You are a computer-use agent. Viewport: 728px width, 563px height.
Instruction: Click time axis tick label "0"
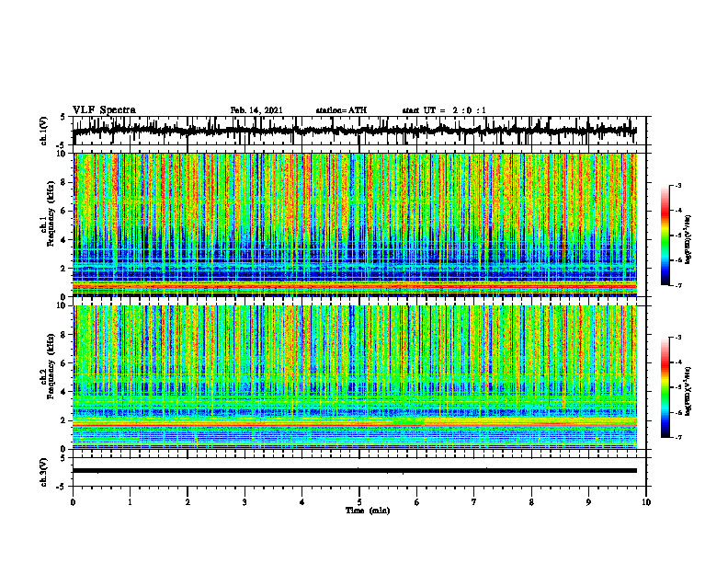pyautogui.click(x=73, y=502)
